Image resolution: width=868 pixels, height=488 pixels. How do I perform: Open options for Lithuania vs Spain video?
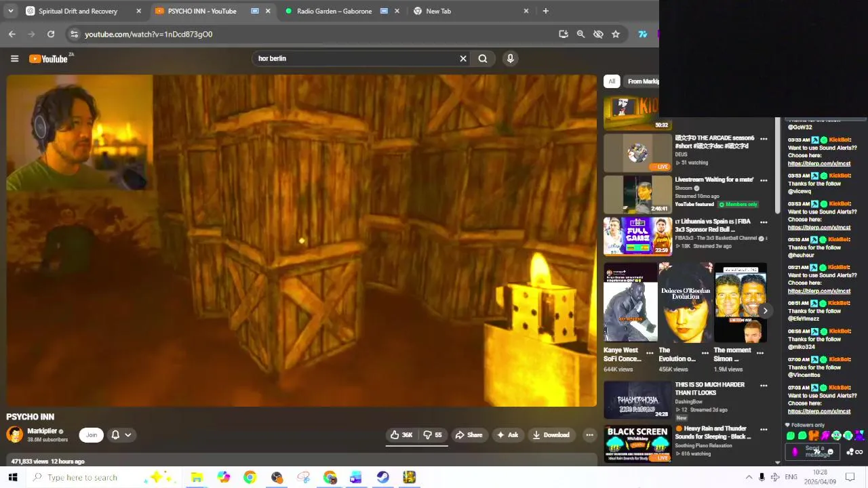point(764,222)
